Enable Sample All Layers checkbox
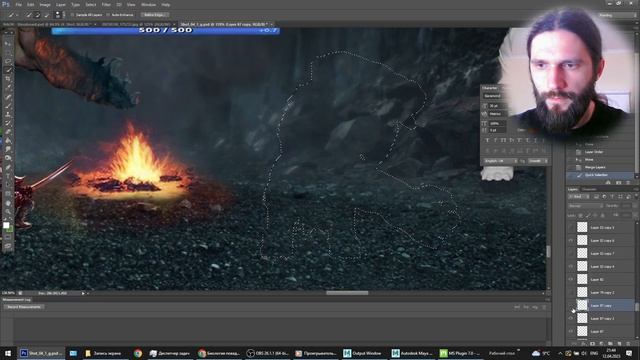Image resolution: width=640 pixels, height=360 pixels. coord(72,15)
